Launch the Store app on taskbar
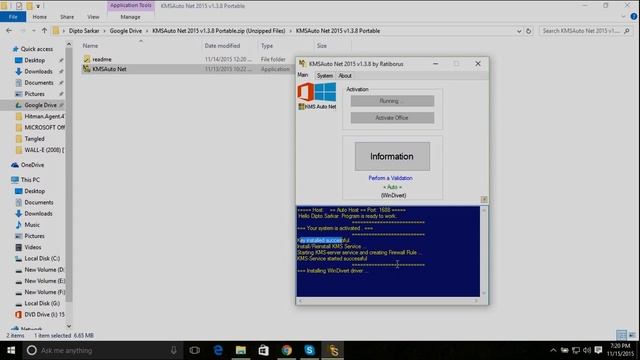 264,350
